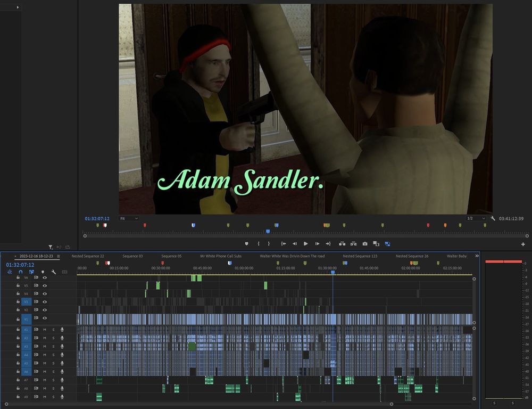Switch to the Nested Sequence 26 tab
This screenshot has width=532, height=409.
pos(412,256)
